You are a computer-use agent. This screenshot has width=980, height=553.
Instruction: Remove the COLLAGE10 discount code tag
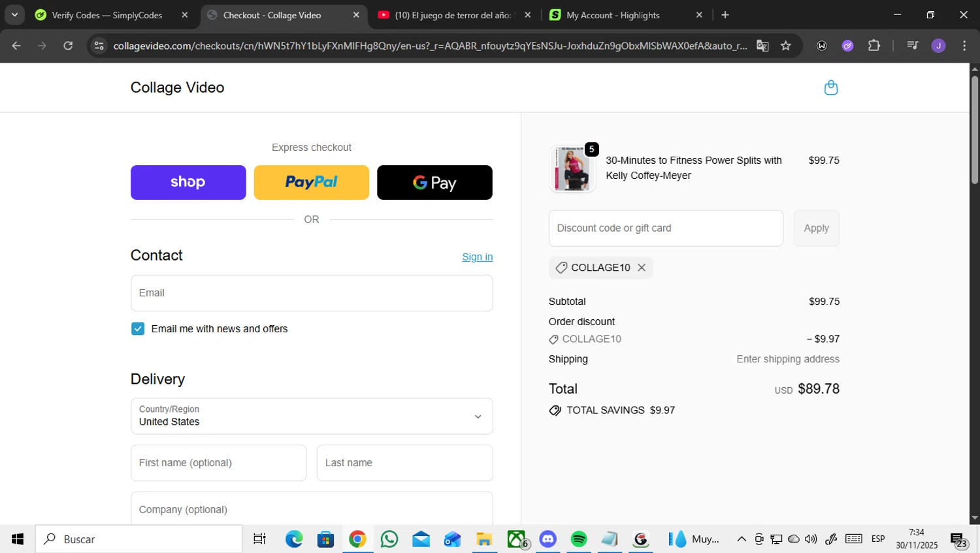point(642,268)
